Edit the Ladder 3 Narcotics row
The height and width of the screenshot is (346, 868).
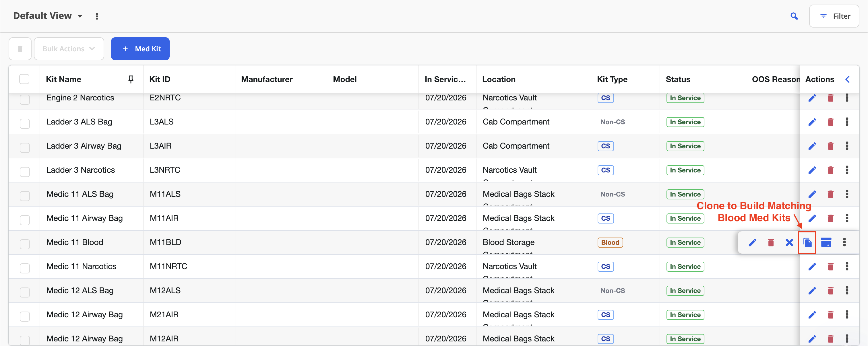click(812, 170)
